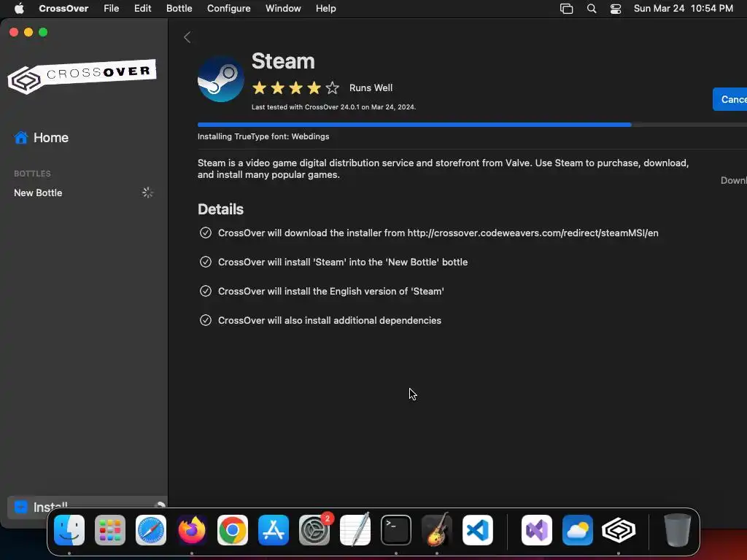Launch Safari from the dock
747x560 pixels.
click(151, 529)
